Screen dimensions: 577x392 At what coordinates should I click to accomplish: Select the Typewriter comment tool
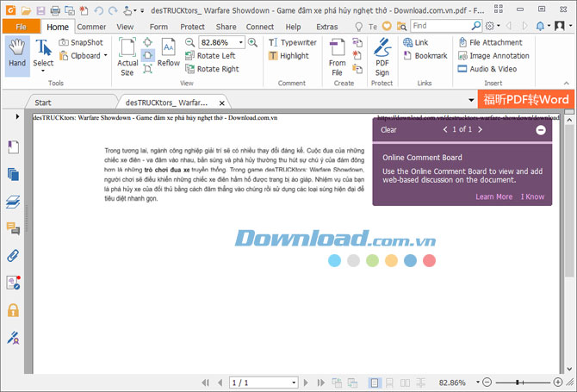(293, 42)
